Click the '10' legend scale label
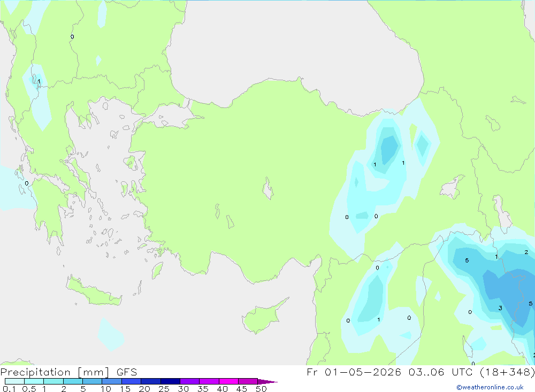The height and width of the screenshot is (392, 535). [106, 389]
